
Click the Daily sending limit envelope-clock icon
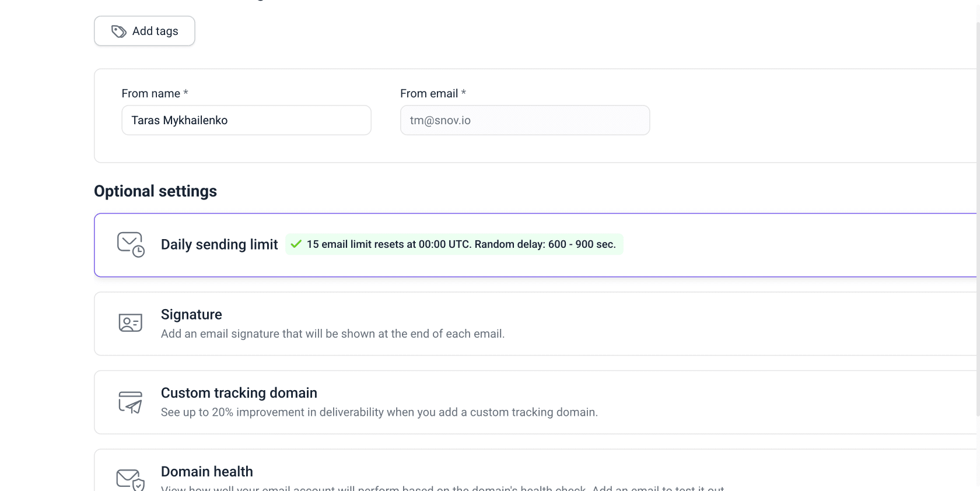[x=131, y=245]
